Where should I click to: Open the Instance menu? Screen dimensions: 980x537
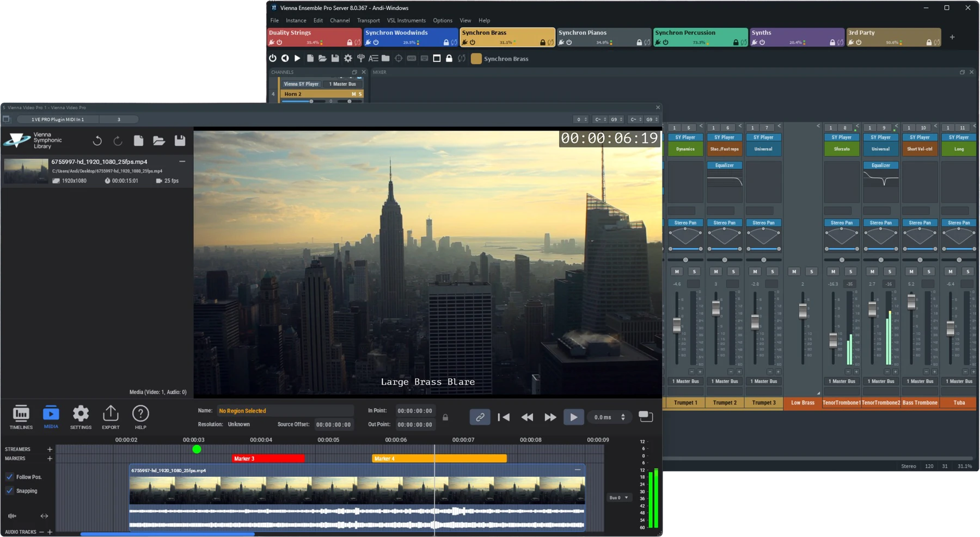coord(296,21)
